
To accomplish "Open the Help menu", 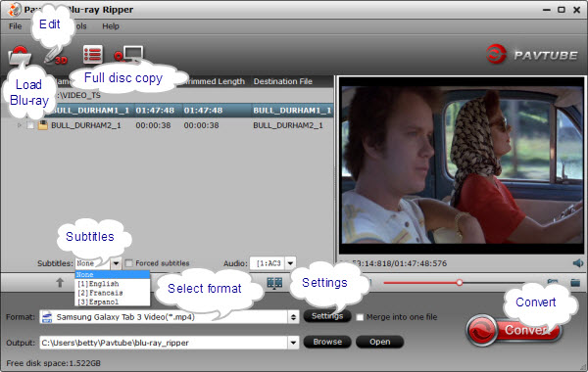I will pyautogui.click(x=111, y=26).
